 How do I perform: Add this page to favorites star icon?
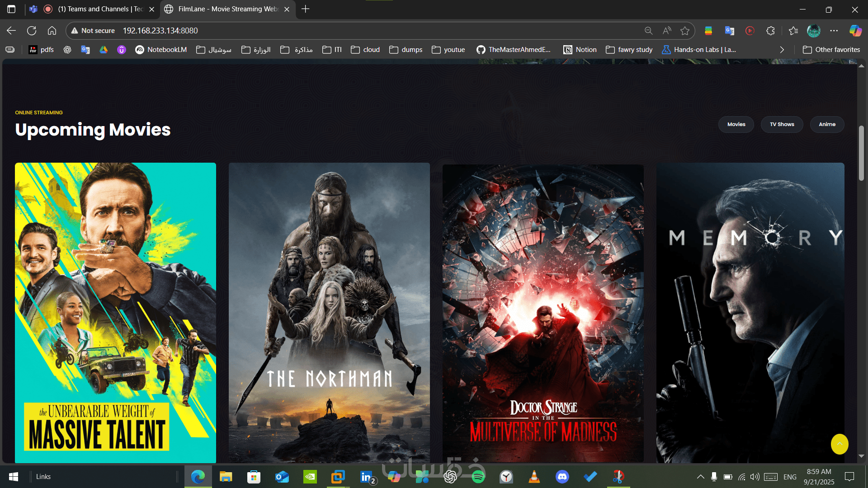pyautogui.click(x=685, y=31)
